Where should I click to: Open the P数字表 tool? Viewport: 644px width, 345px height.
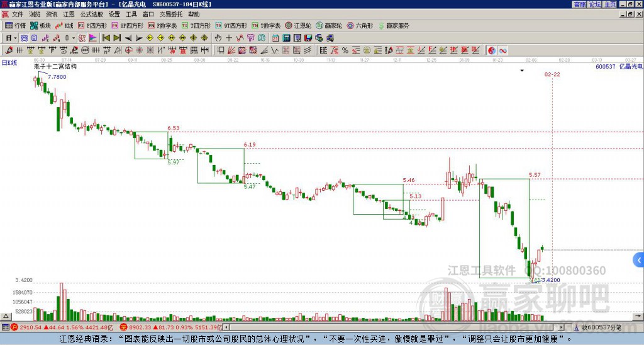163,25
